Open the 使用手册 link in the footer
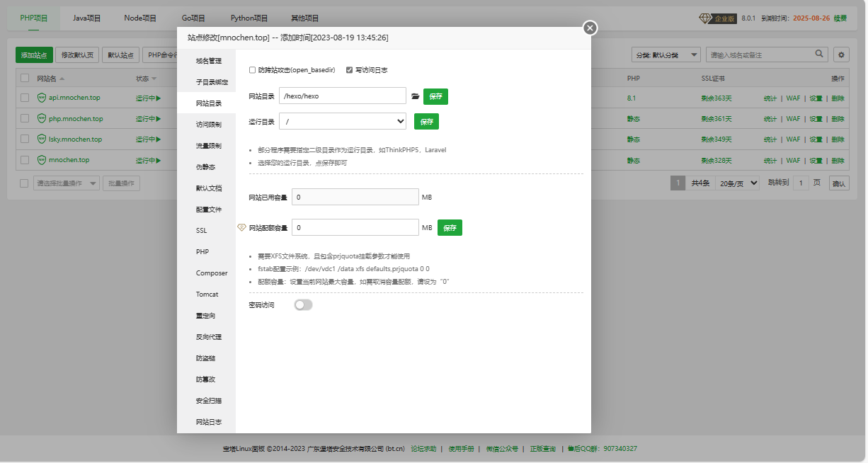Image resolution: width=868 pixels, height=463 pixels. (x=461, y=449)
